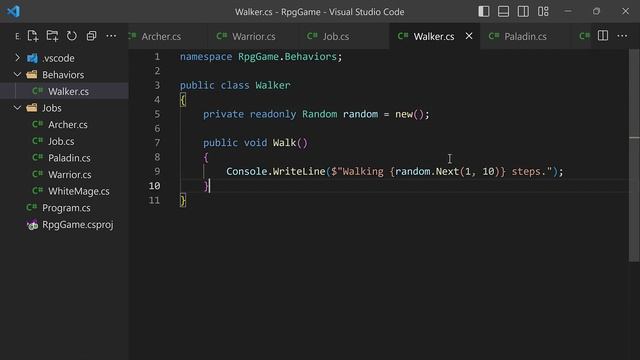Select the Behaviors folder row
640x360 pixels.
click(x=64, y=75)
